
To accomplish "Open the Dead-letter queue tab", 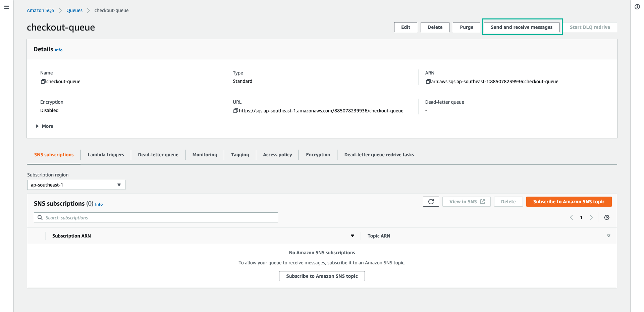I will click(158, 155).
